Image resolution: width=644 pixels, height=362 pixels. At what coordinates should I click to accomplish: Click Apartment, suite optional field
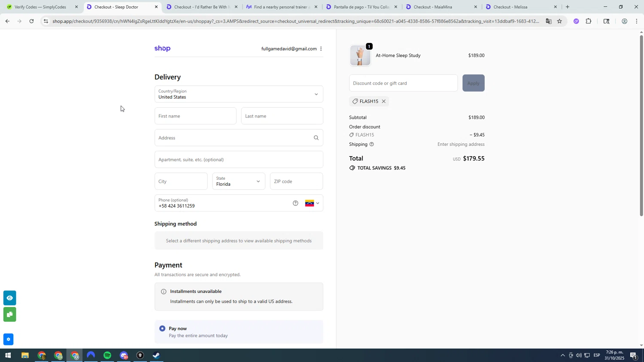pos(239,160)
